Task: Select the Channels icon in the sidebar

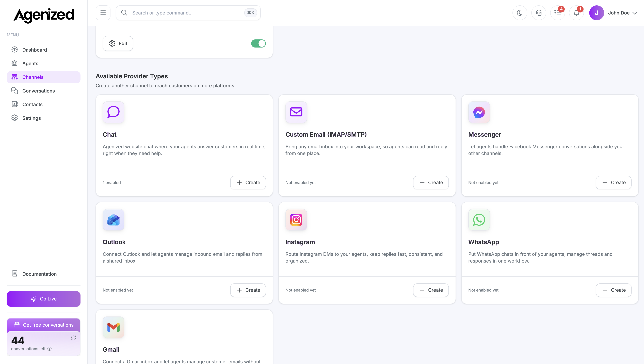Action: click(14, 77)
